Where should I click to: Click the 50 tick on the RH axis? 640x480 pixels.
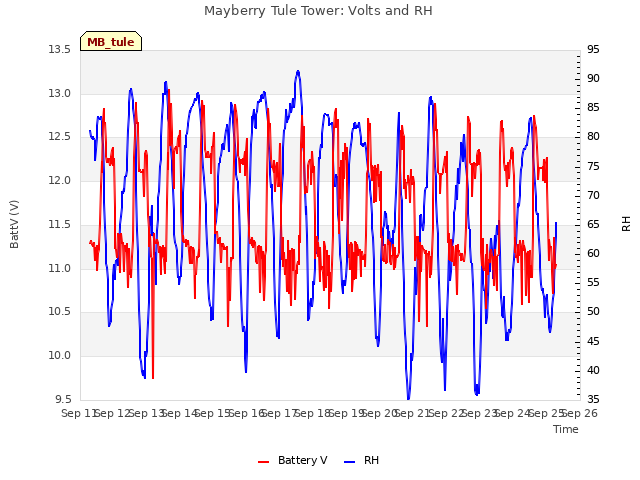pyautogui.click(x=593, y=312)
